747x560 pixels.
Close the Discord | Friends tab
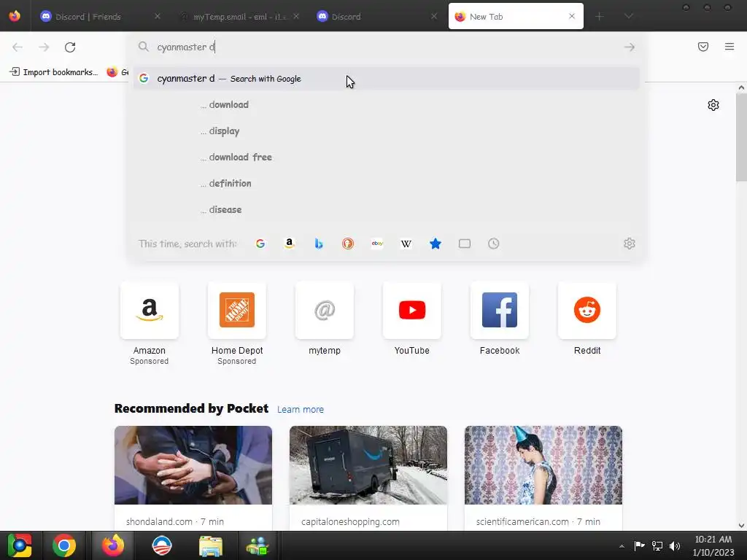(x=158, y=16)
